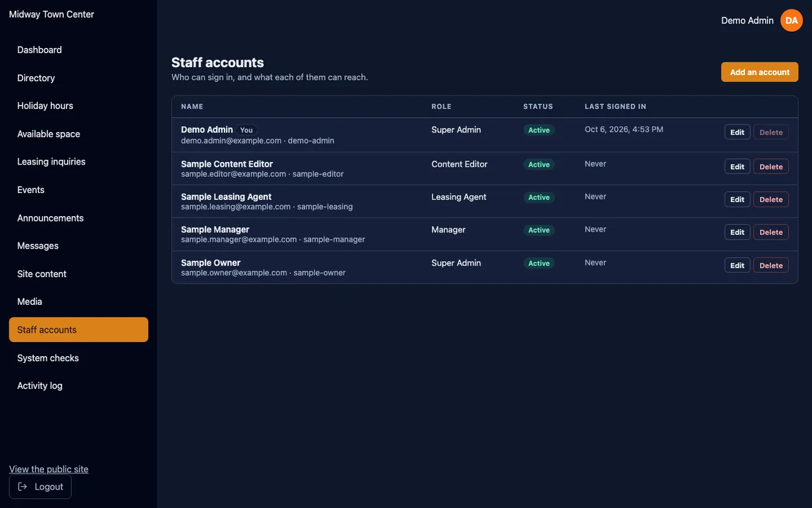812x508 pixels.
Task: Click Active badge for Sample Content Editor
Action: click(x=539, y=165)
